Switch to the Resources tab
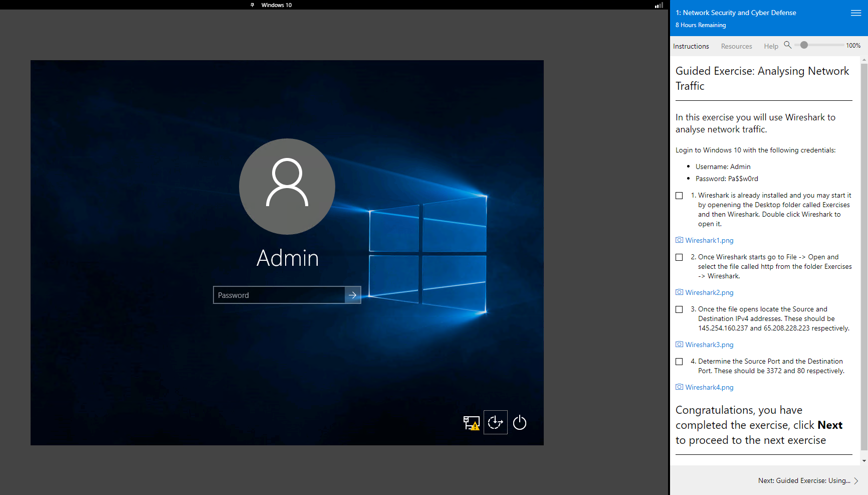Screen dimensions: 868x495 coord(736,46)
